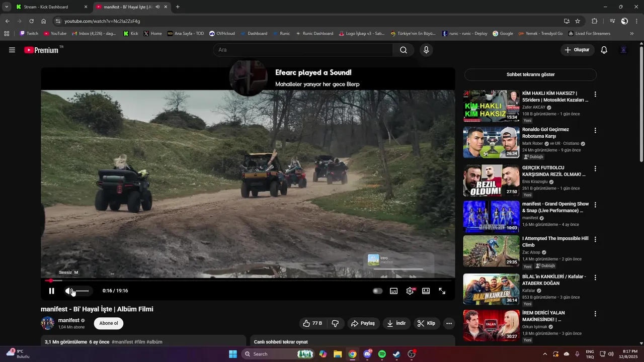644x362 pixels.
Task: Pause the video
Action: (x=51, y=291)
